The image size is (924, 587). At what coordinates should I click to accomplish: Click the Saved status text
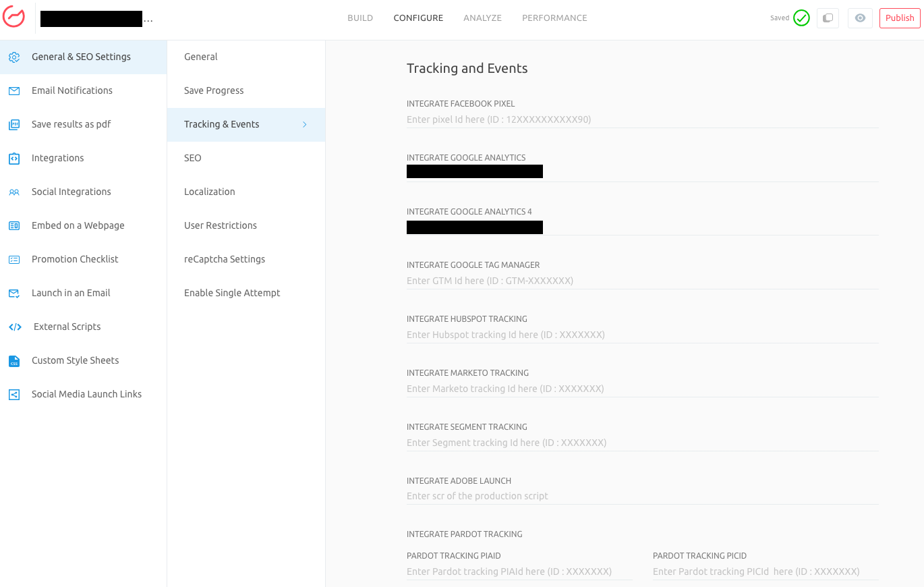point(780,18)
